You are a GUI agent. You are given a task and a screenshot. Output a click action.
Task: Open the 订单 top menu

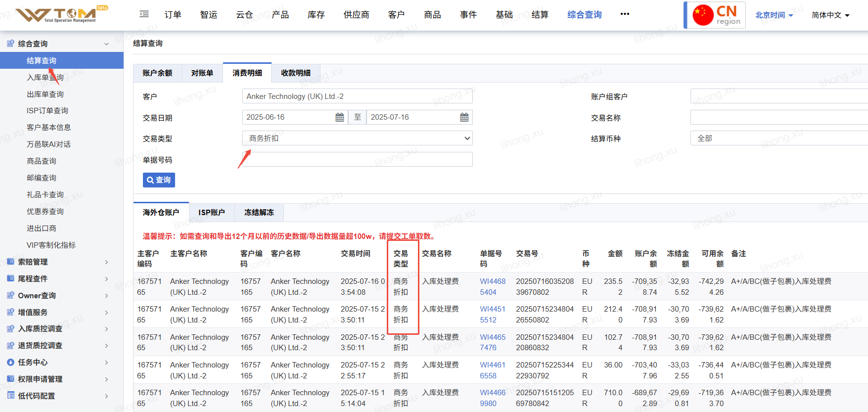173,14
